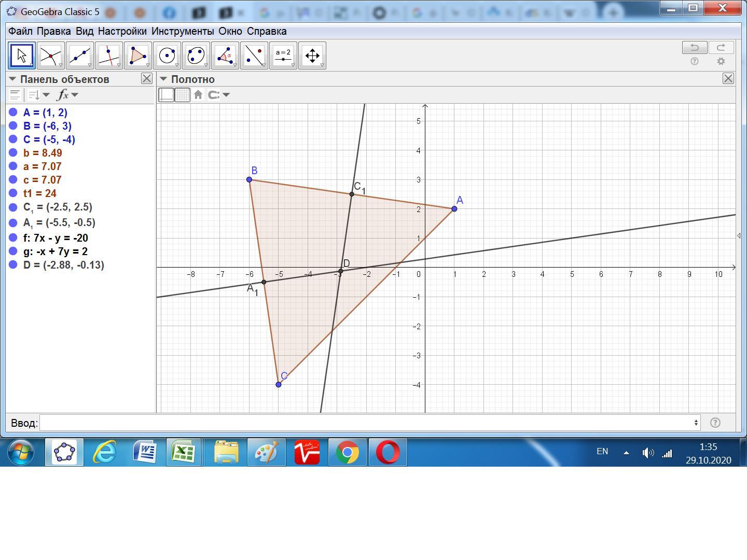Image resolution: width=747 pixels, height=560 pixels.
Task: Click the Undo button
Action: [695, 48]
